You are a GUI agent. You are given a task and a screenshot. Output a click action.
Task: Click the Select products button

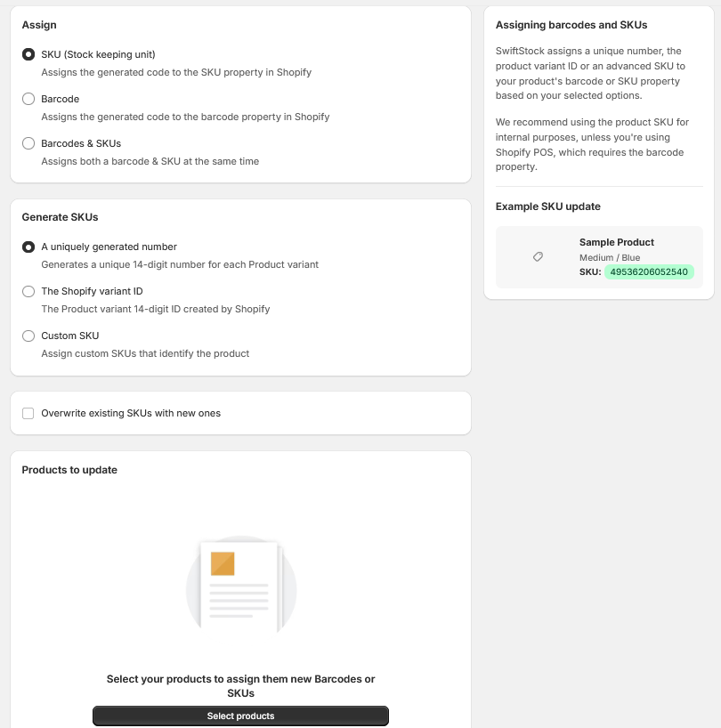click(x=240, y=716)
